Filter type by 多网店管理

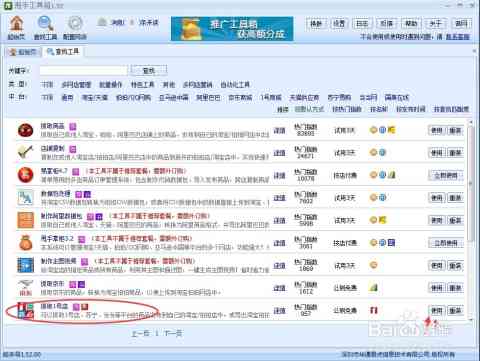76,85
